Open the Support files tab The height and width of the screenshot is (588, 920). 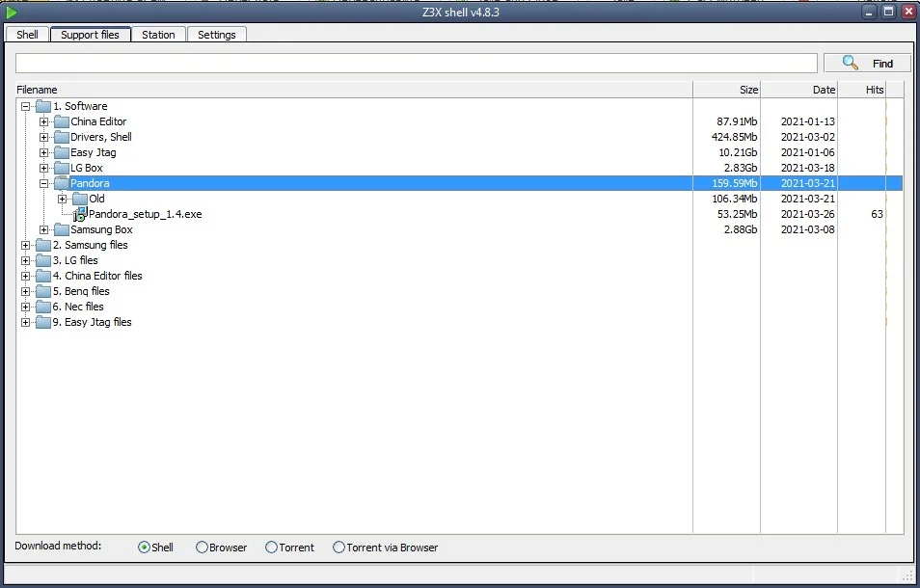91,35
